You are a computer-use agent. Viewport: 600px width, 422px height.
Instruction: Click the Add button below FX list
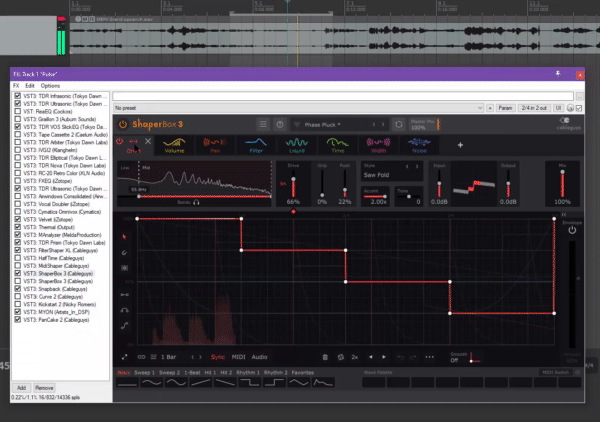coord(21,388)
